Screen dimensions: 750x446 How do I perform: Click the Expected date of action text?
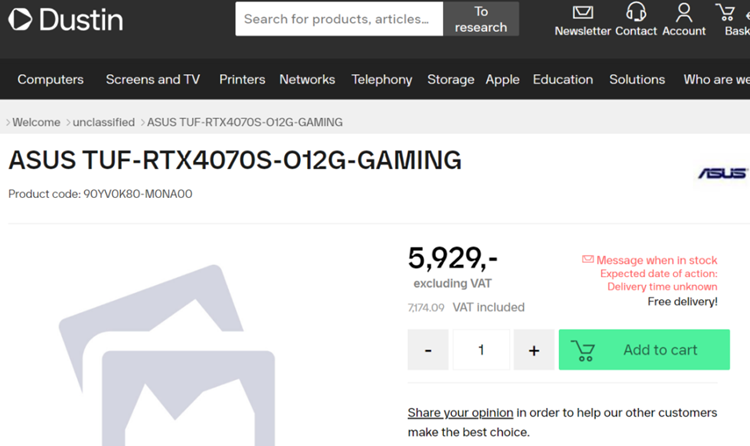click(659, 274)
